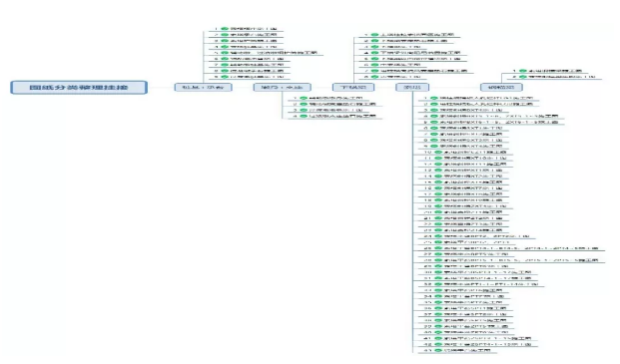Select the text of row 19
This screenshot has height=364, width=620.
point(475,206)
